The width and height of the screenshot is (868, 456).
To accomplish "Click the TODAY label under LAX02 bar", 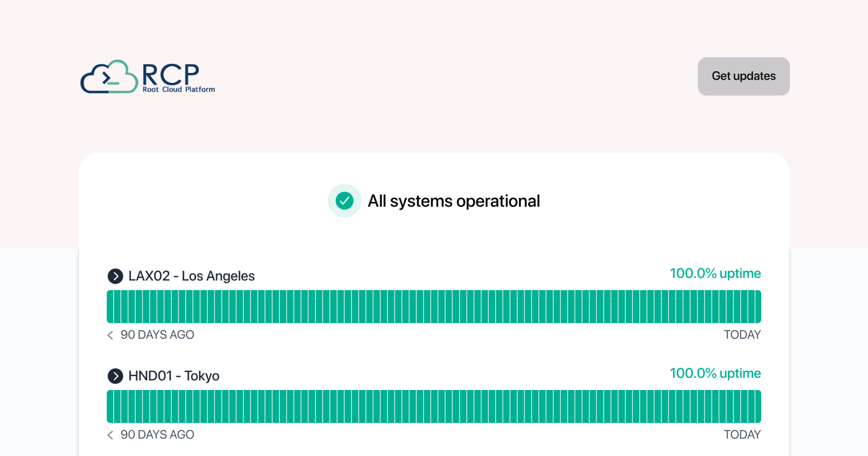I will [x=742, y=335].
